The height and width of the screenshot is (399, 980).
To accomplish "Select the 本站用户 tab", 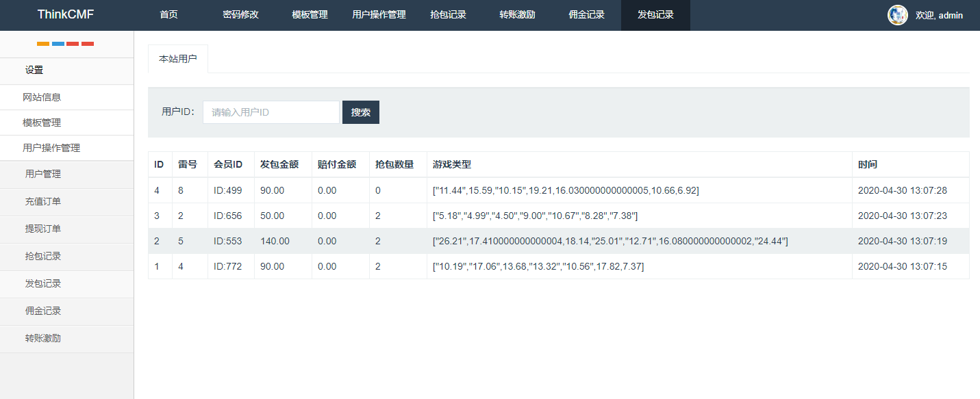I will pos(177,59).
